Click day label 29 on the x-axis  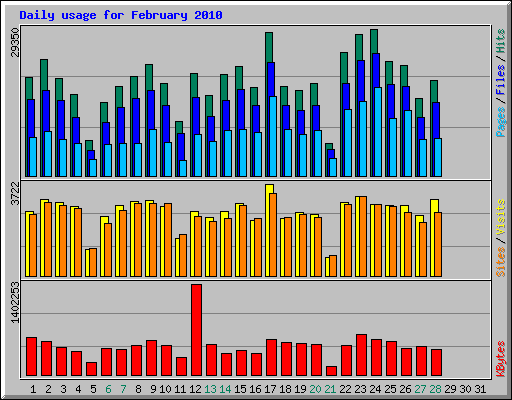coord(450,389)
